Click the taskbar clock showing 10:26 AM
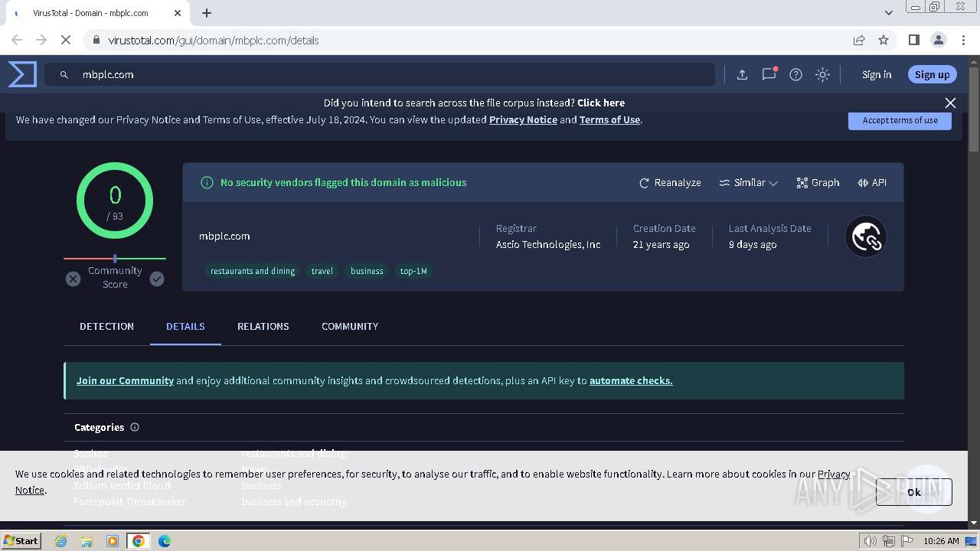The height and width of the screenshot is (551, 980). pos(941,541)
